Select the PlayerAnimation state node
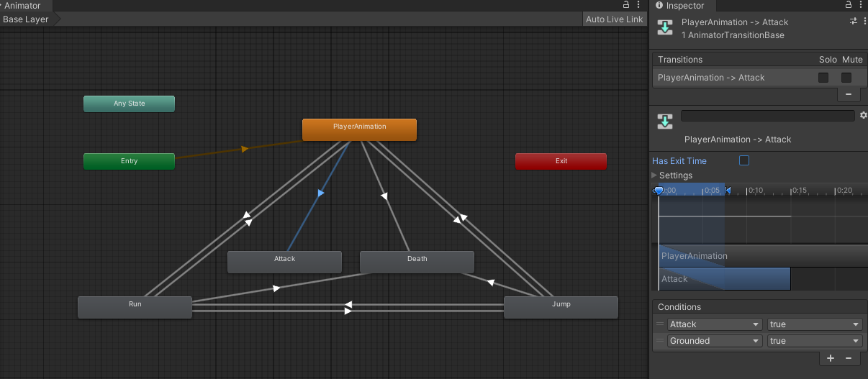 click(359, 129)
